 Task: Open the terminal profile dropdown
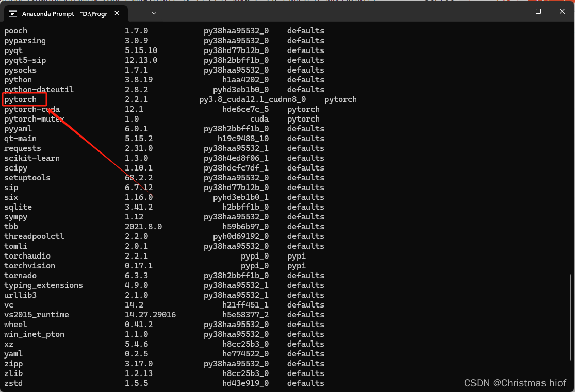tap(154, 13)
